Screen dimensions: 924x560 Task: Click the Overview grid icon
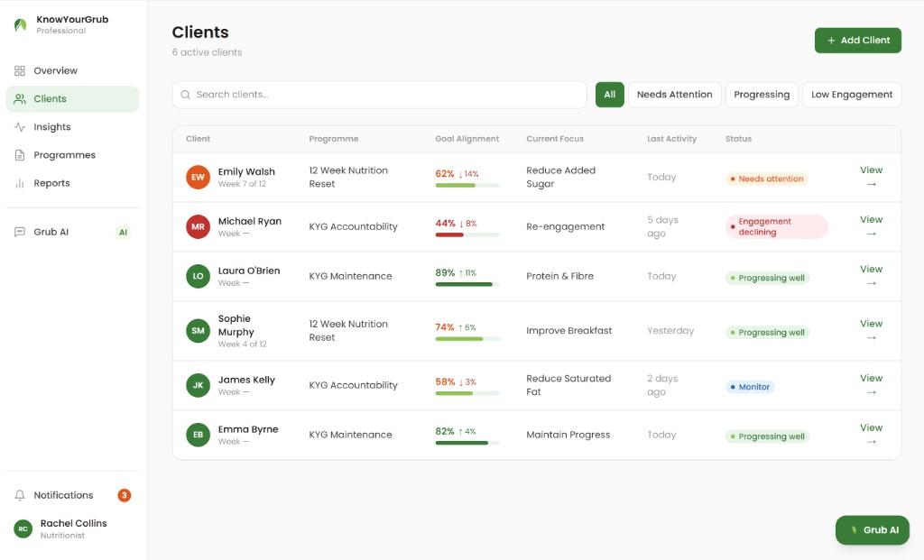coord(20,70)
